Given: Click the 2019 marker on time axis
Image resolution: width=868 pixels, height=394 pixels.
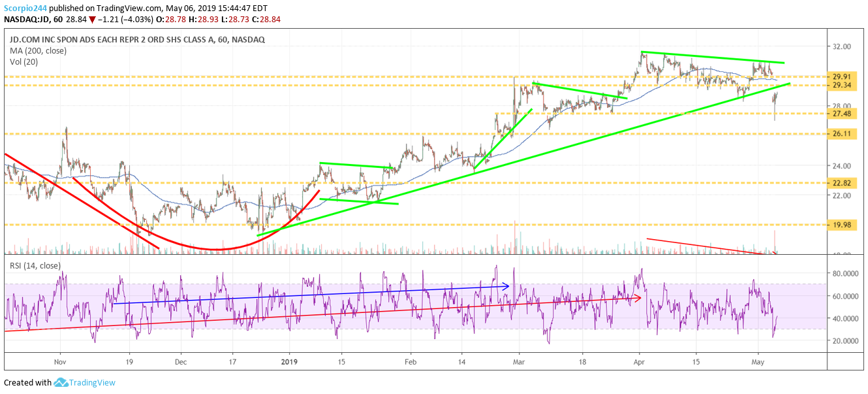Looking at the screenshot, I should 289,361.
